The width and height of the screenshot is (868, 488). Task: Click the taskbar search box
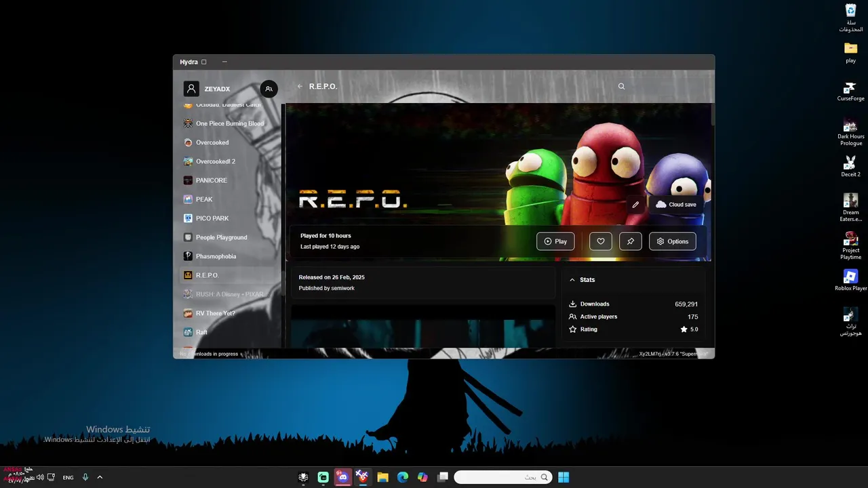point(502,477)
